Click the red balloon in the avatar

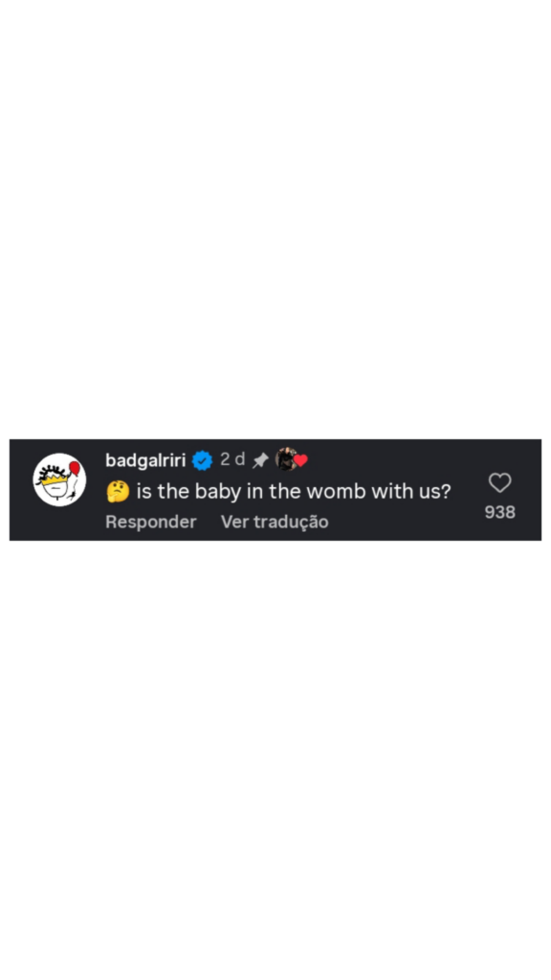coord(75,467)
